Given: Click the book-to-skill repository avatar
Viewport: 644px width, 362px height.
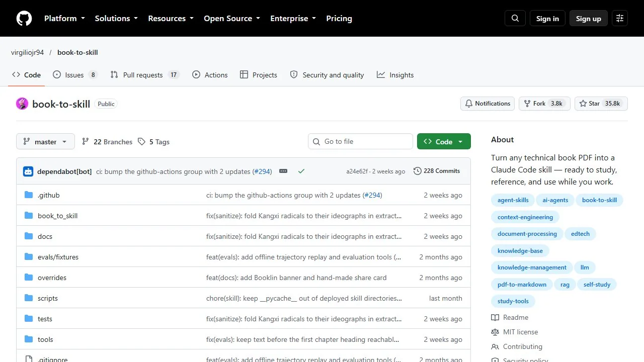Looking at the screenshot, I should pos(22,104).
